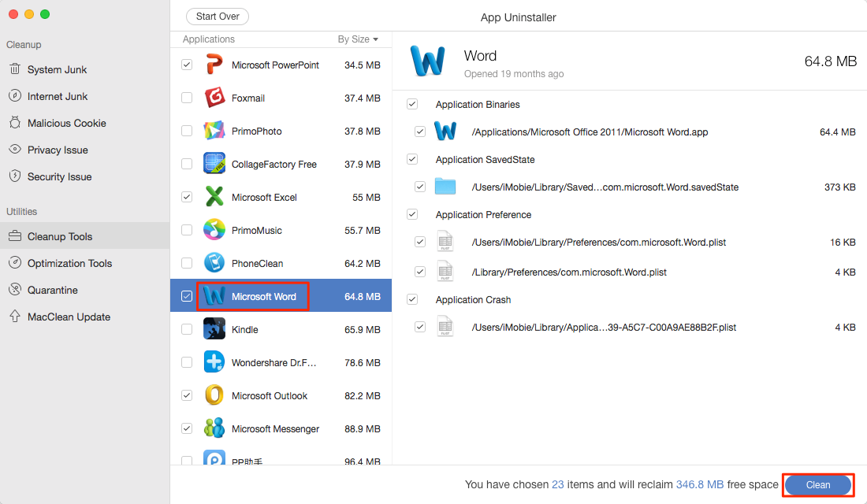Click the Microsoft Word.app file path
The width and height of the screenshot is (867, 504).
[590, 132]
